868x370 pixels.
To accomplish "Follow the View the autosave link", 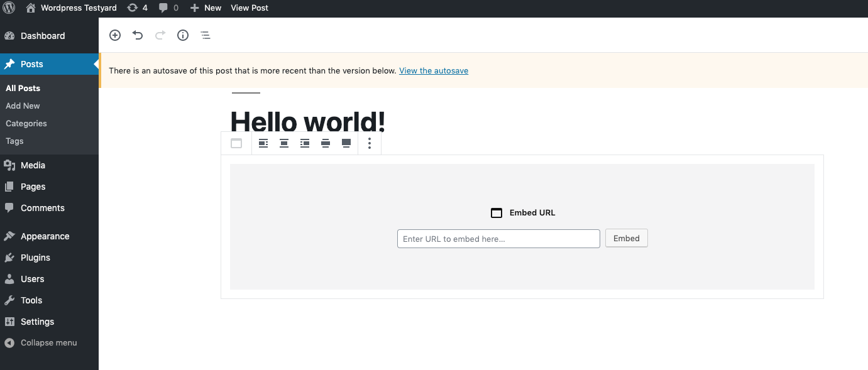I will pos(433,71).
